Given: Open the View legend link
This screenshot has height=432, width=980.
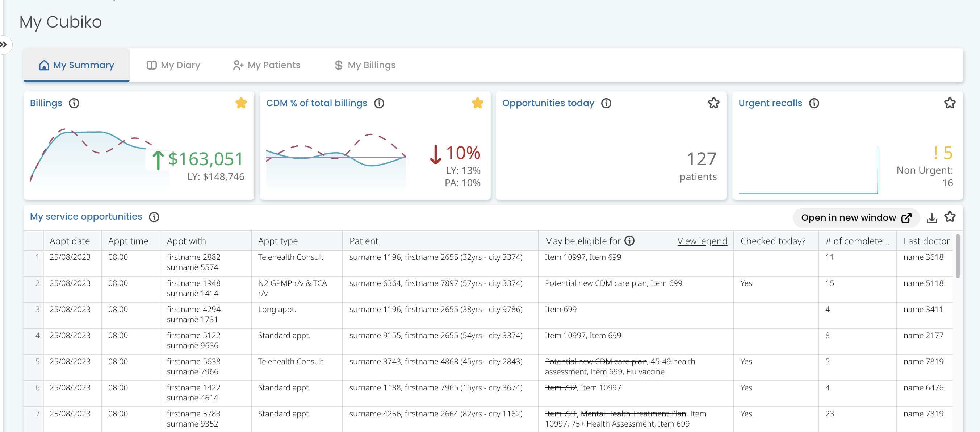Looking at the screenshot, I should click(x=702, y=241).
